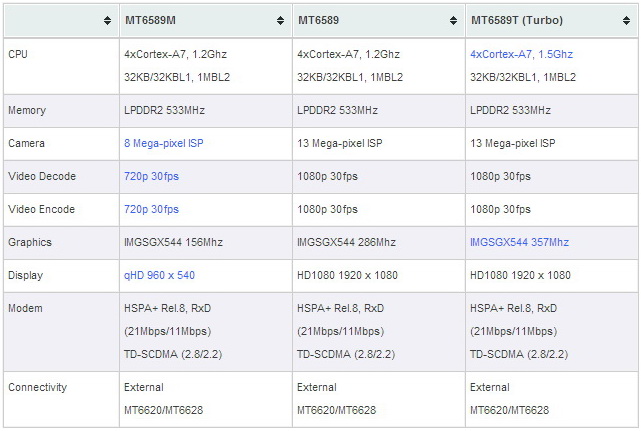Sort the table by the MT6589M column arrows

click(x=280, y=21)
